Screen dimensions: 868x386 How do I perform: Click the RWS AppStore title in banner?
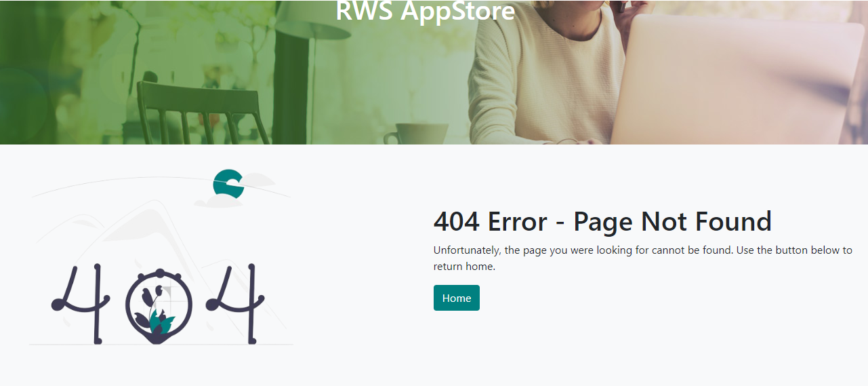425,11
